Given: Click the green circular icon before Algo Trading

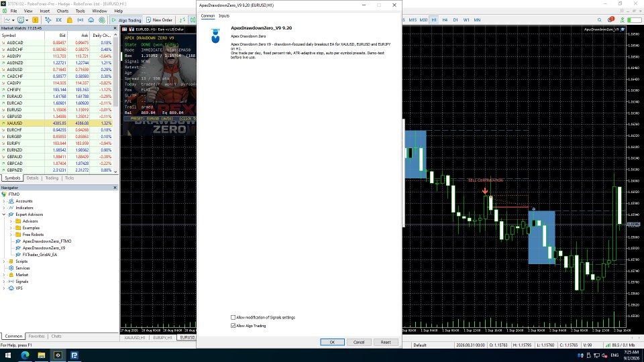Looking at the screenshot, I should coord(102,19).
